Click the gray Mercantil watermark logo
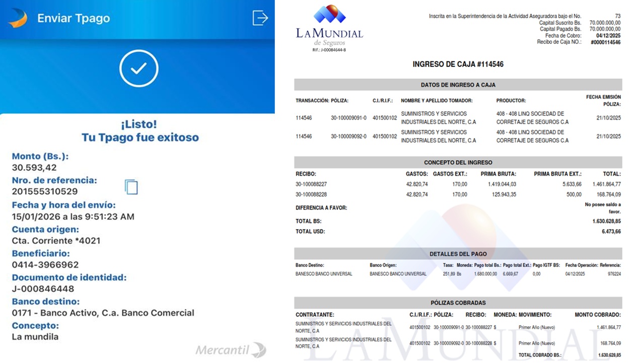The image size is (644, 364). (x=231, y=350)
